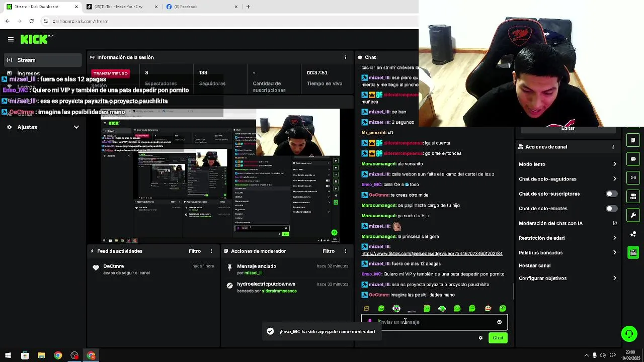Open the hamburger menu beside Kick logo
The width and height of the screenshot is (644, 362).
[x=11, y=39]
